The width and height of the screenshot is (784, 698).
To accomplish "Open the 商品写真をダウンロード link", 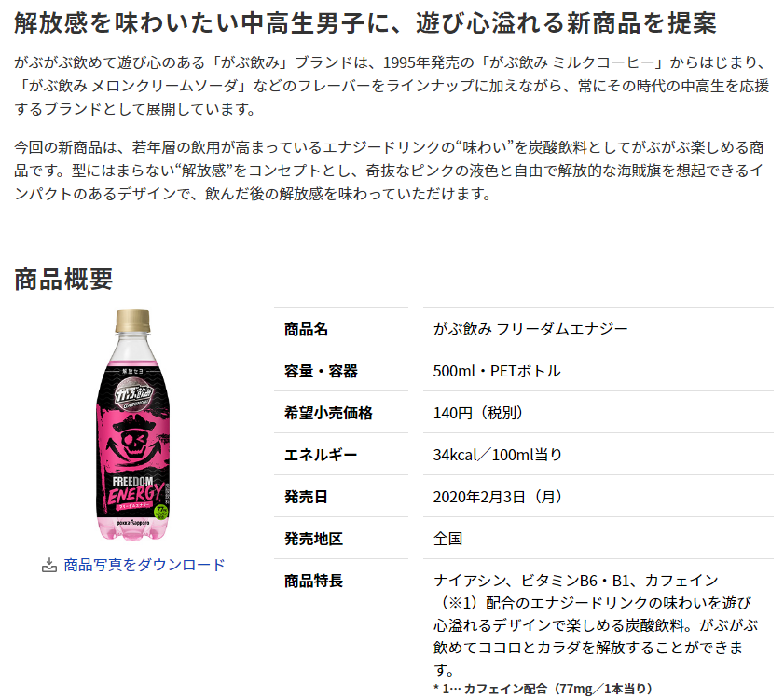I will 144,565.
